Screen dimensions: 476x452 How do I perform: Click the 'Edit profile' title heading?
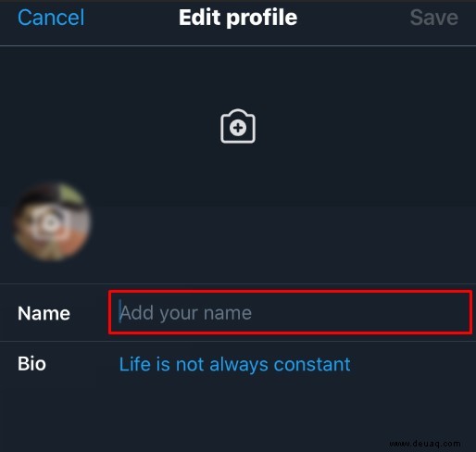(238, 18)
